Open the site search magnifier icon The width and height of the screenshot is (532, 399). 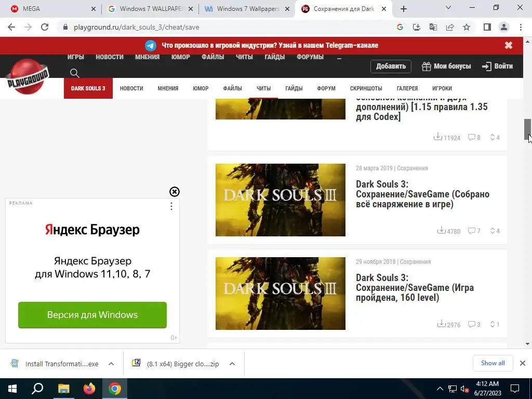click(74, 73)
